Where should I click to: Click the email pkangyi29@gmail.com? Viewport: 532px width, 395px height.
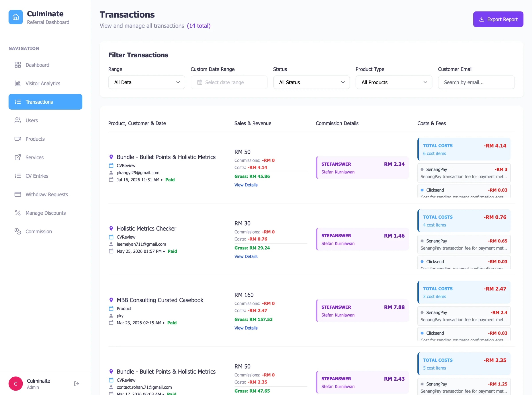click(x=138, y=173)
